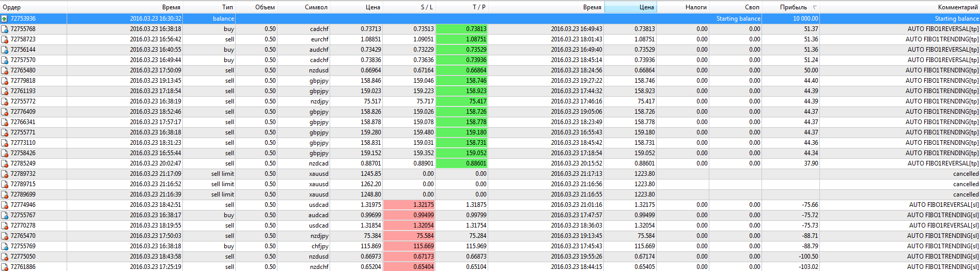Screen dimensions: 980x271
Task: Click the order icon beside 72756144
Action: pos(5,50)
